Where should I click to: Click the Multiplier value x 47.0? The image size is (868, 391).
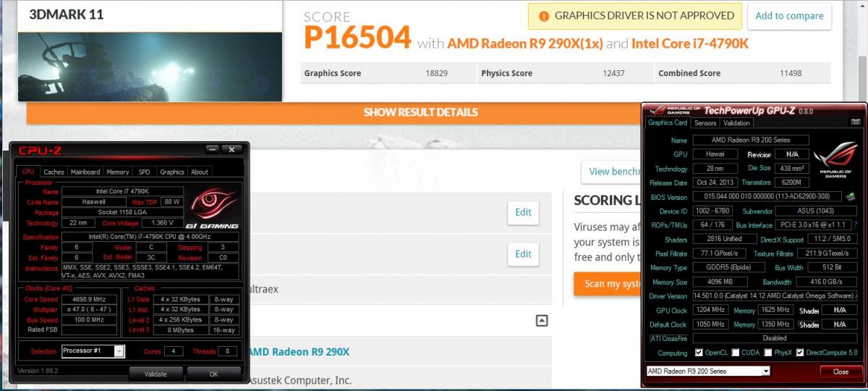[x=89, y=309]
